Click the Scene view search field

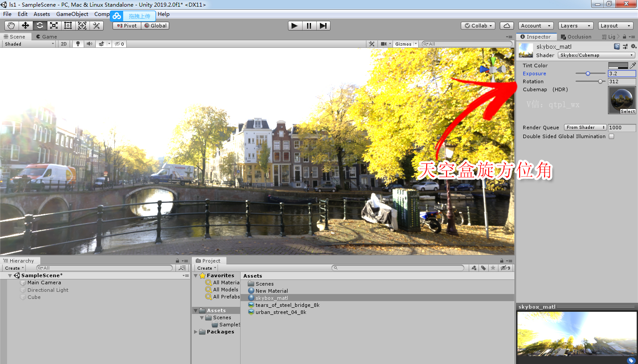point(467,44)
